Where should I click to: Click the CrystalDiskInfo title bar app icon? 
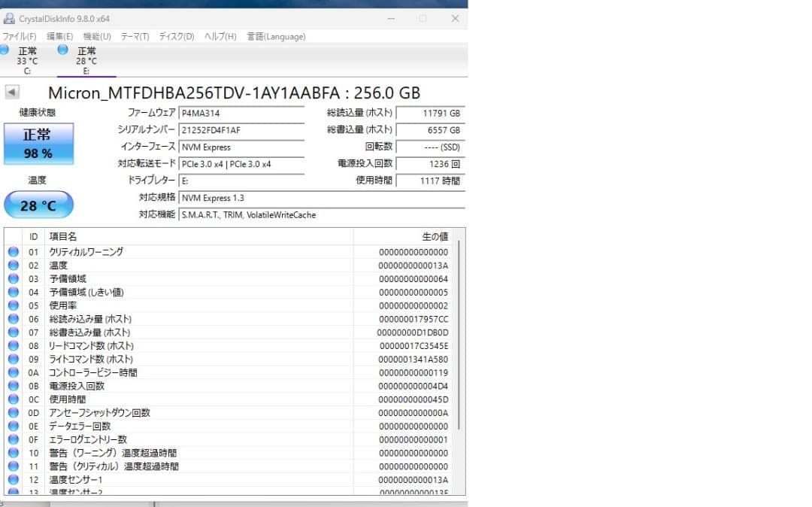click(9, 18)
